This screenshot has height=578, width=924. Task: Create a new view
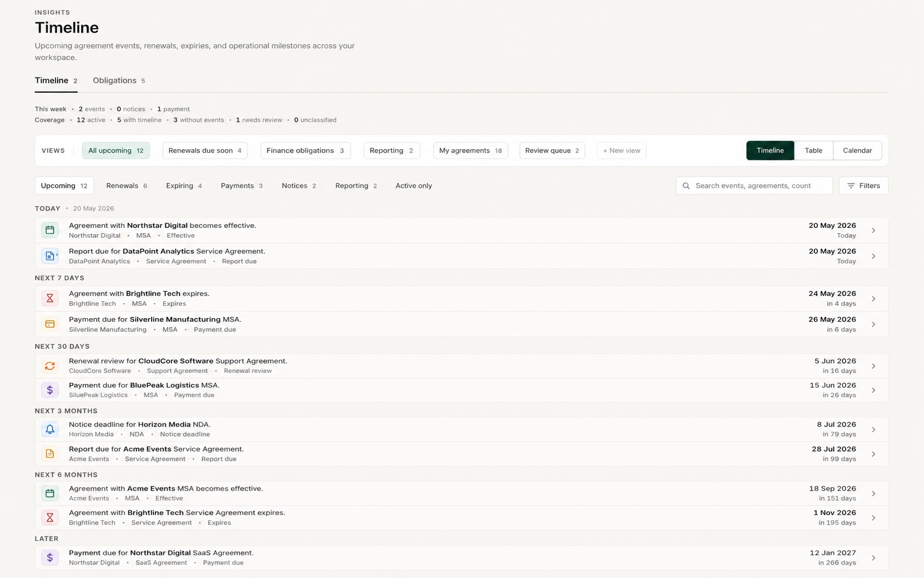pos(622,150)
